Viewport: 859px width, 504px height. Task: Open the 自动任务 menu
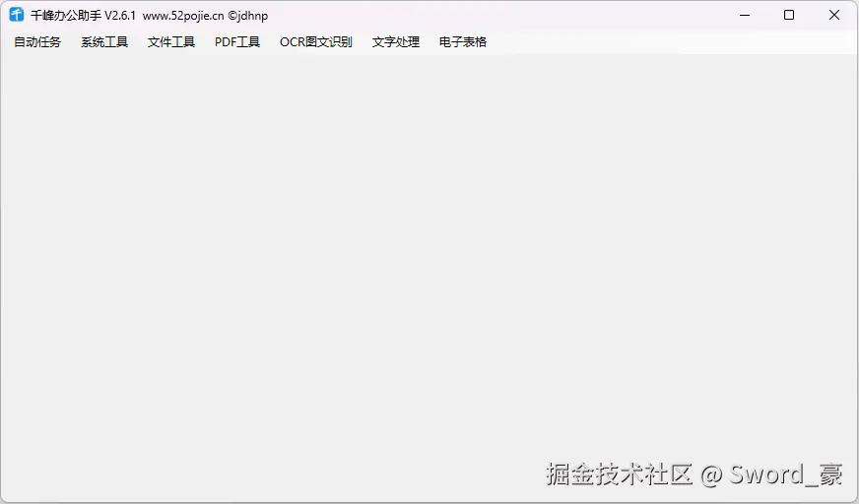point(37,42)
